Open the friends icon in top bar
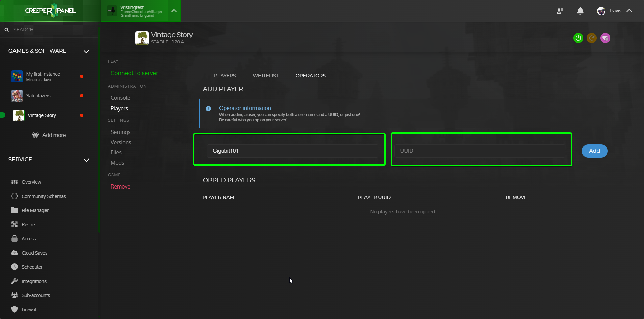This screenshot has height=319, width=644. 560,11
